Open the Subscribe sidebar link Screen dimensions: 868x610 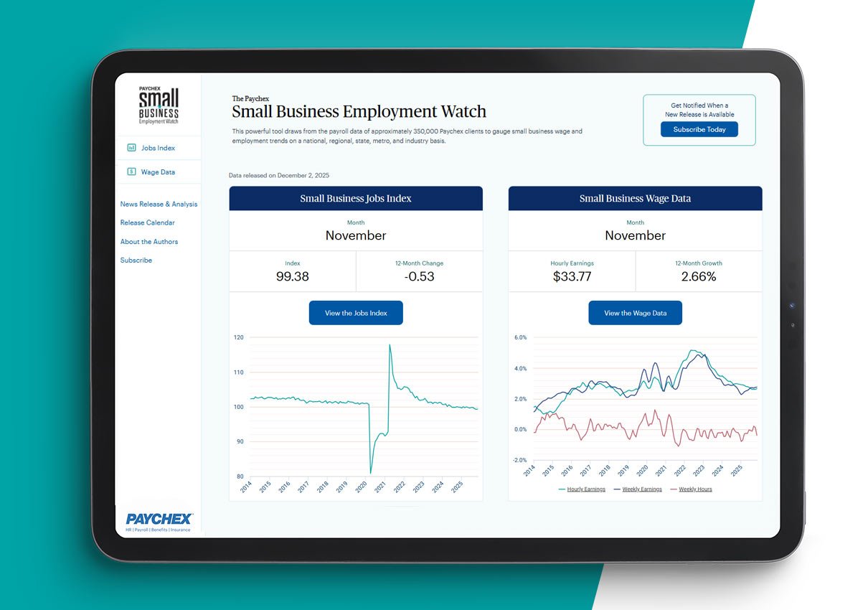[x=136, y=260]
